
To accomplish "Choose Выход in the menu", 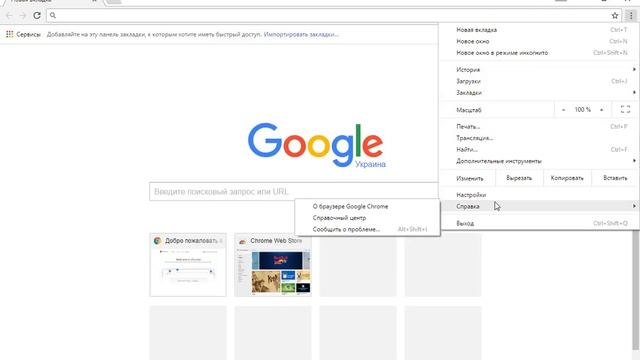I will 539,223.
